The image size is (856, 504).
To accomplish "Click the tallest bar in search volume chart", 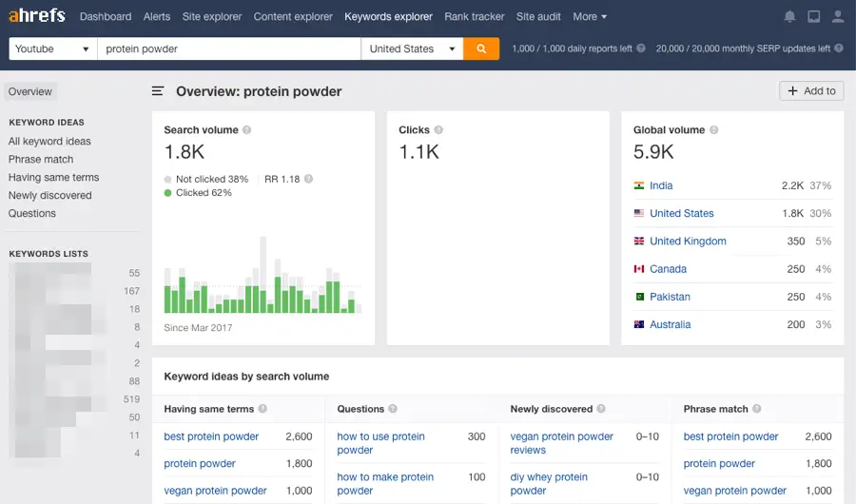I will pos(263,276).
